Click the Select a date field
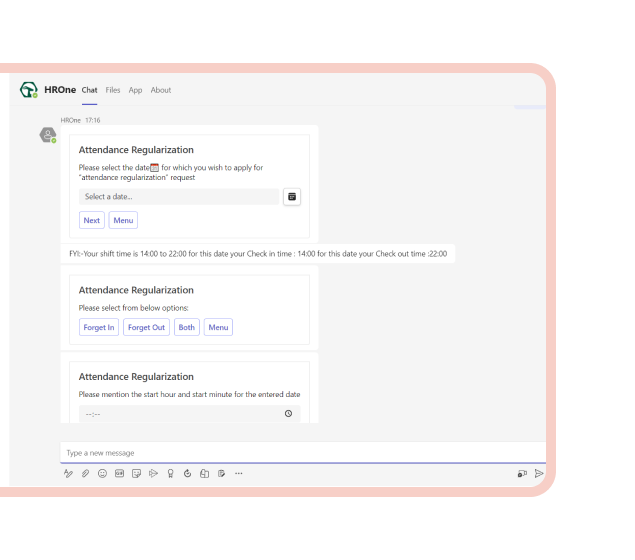Screen dimensions: 635x560 [x=178, y=197]
